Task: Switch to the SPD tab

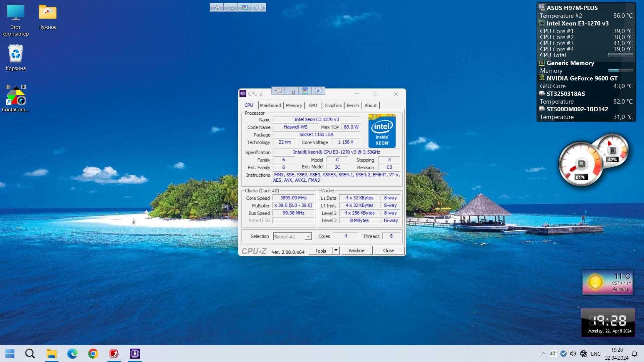Action: pos(313,105)
